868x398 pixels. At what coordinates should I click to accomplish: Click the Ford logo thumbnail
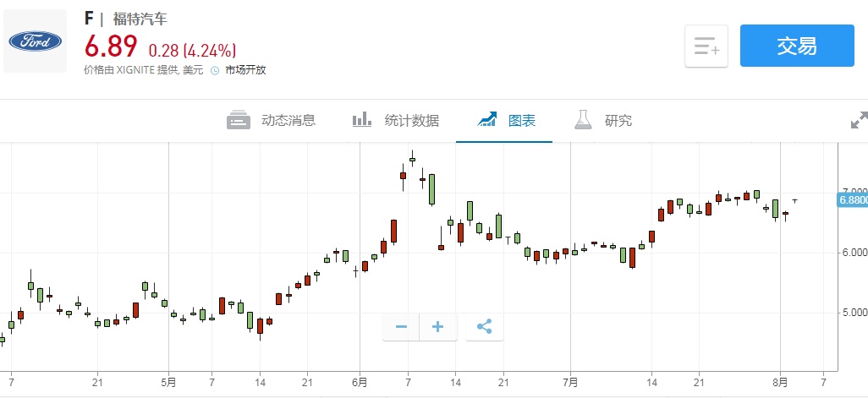[35, 41]
